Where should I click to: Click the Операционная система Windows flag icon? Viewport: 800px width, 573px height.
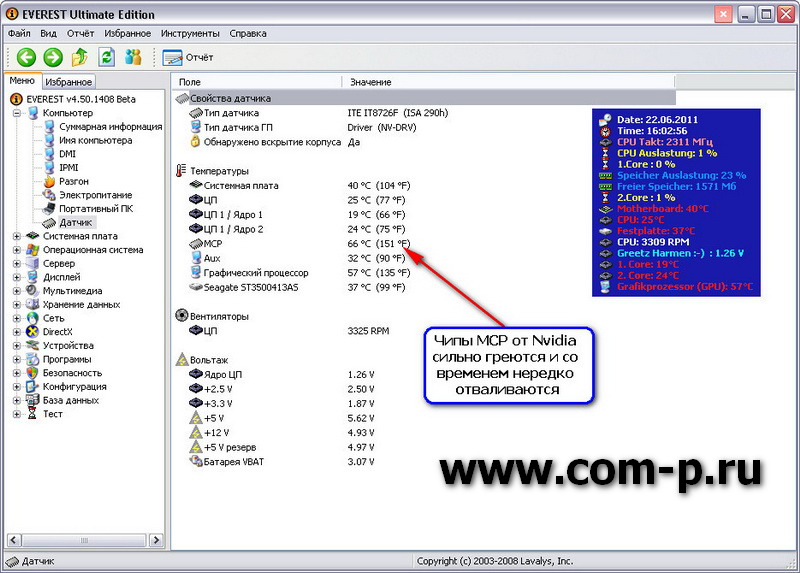[x=33, y=250]
